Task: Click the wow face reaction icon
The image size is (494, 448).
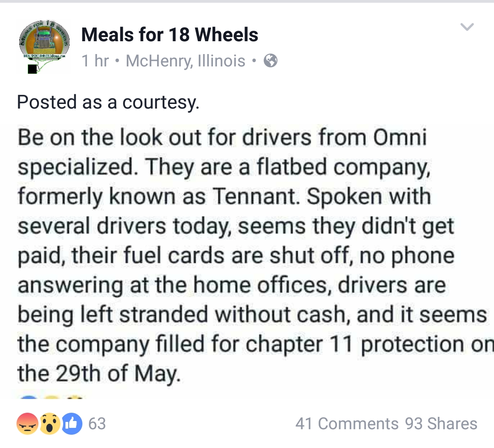Action: click(x=49, y=424)
